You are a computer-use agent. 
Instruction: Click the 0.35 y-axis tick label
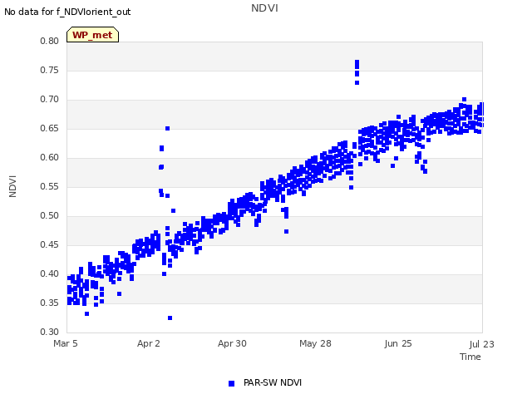(50, 303)
